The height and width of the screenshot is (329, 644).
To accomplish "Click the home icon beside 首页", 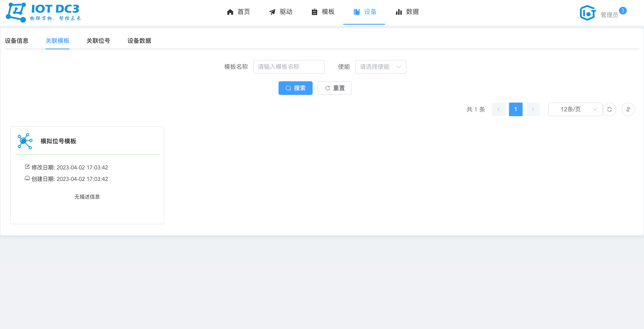I will [230, 12].
